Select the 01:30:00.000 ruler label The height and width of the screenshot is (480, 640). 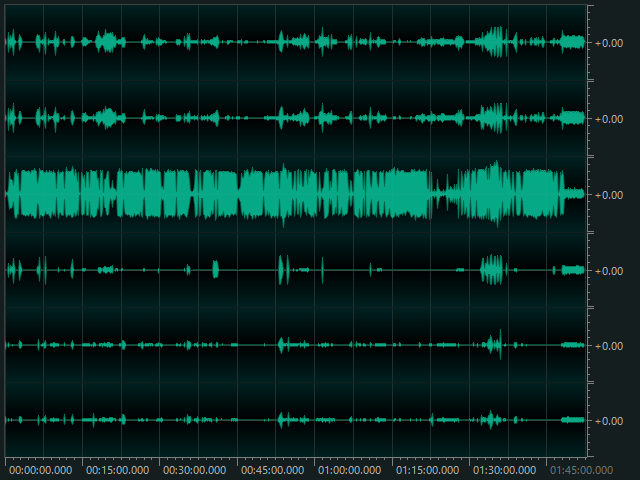pos(504,471)
